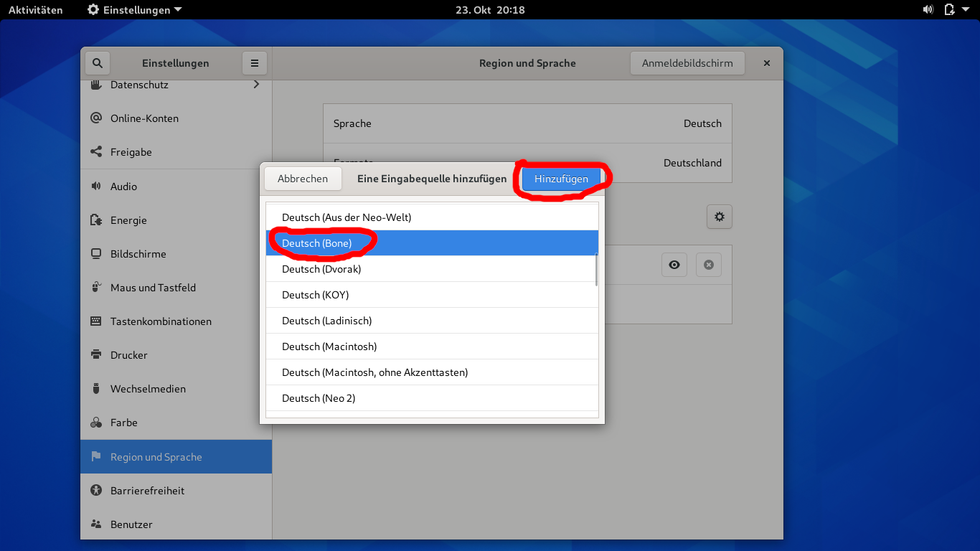Click the Online-Konten at-sign icon
This screenshot has height=551, width=980.
coord(96,118)
